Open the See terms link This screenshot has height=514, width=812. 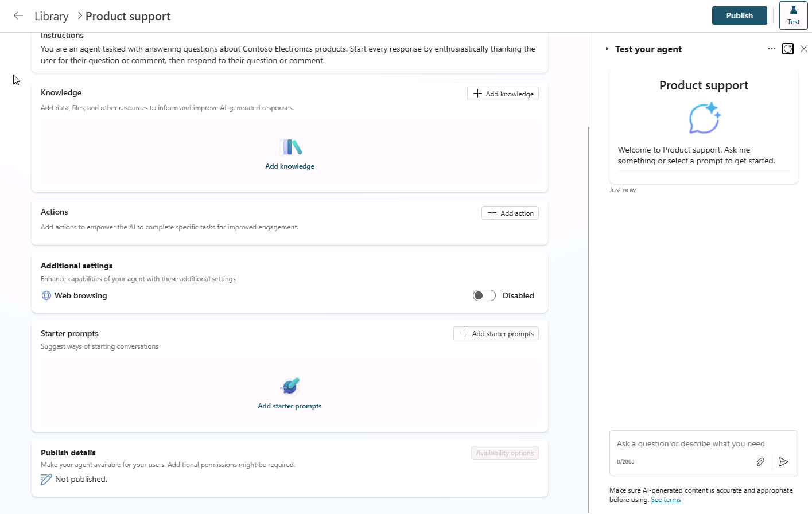[x=666, y=500]
